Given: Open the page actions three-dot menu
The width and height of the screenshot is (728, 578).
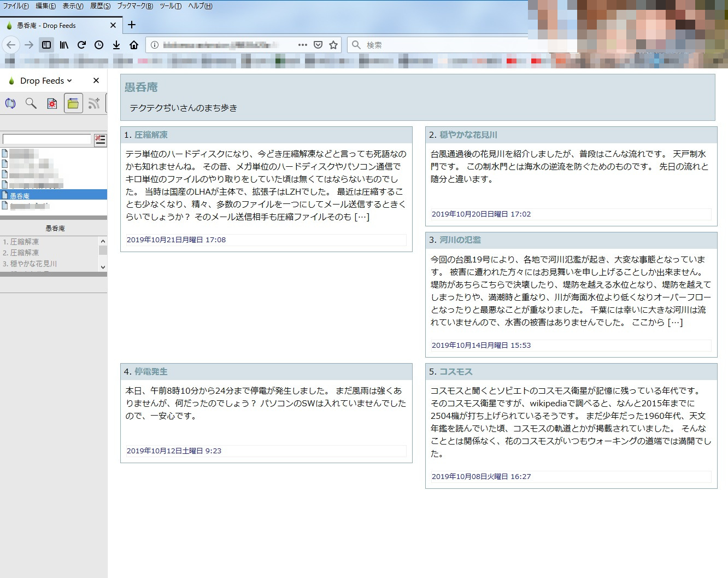Looking at the screenshot, I should click(x=303, y=45).
